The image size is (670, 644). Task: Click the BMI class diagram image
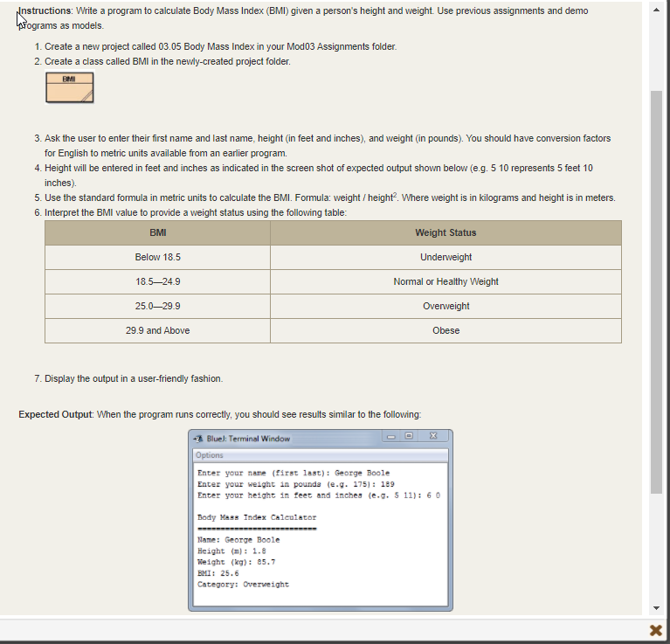point(70,87)
